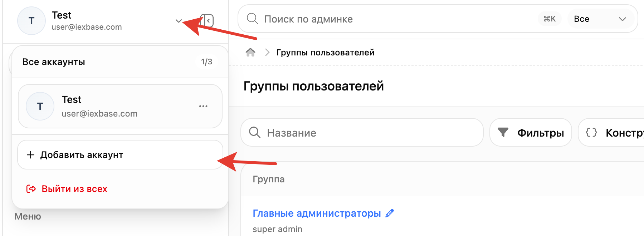Focus the Название search field

(x=362, y=132)
